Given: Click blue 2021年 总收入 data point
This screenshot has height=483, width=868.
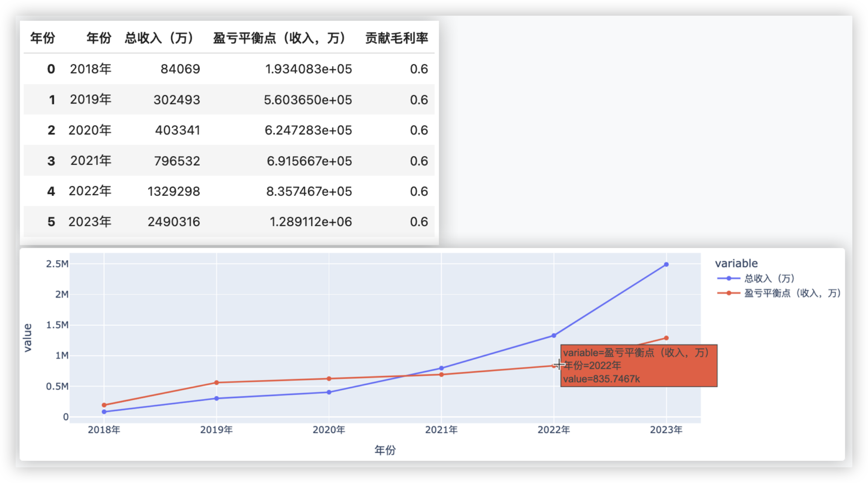Looking at the screenshot, I should point(441,368).
